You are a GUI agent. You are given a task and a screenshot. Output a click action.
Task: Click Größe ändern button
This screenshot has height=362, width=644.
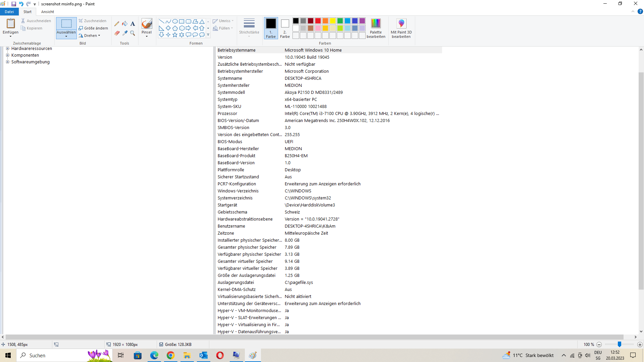tap(93, 28)
